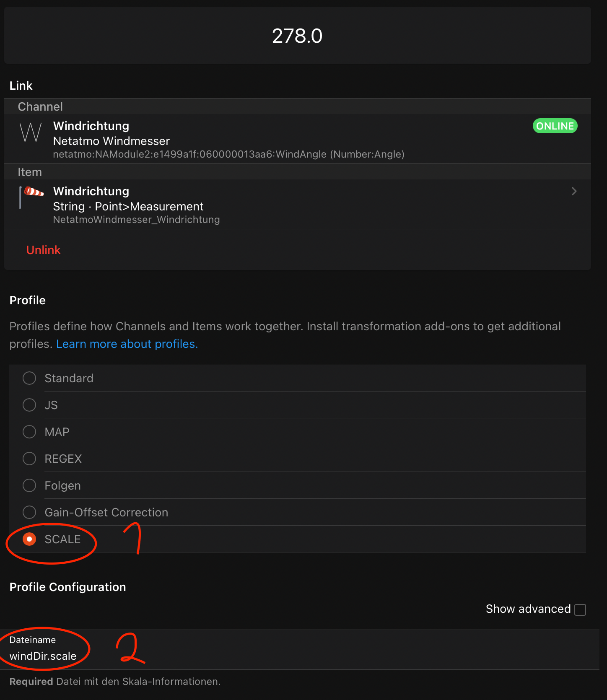Click the netatmo WindAngle channel UID text
Screen dimensions: 607x700
point(228,155)
